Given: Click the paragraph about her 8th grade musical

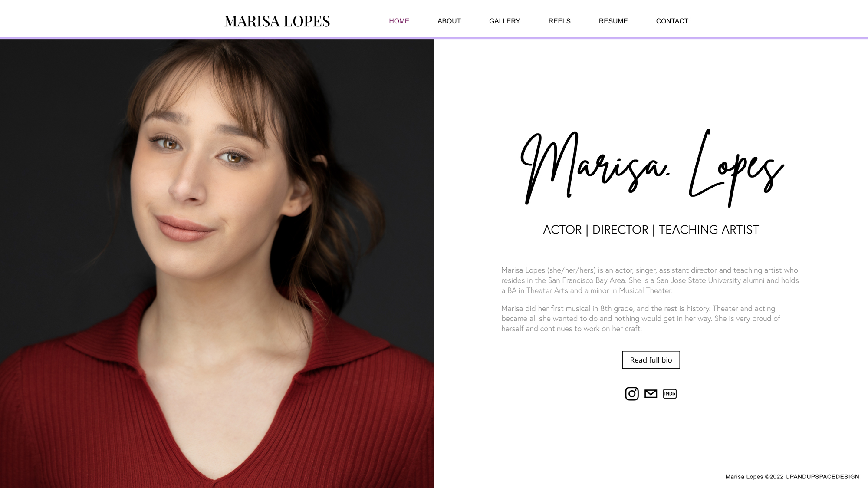Looking at the screenshot, I should tap(641, 319).
